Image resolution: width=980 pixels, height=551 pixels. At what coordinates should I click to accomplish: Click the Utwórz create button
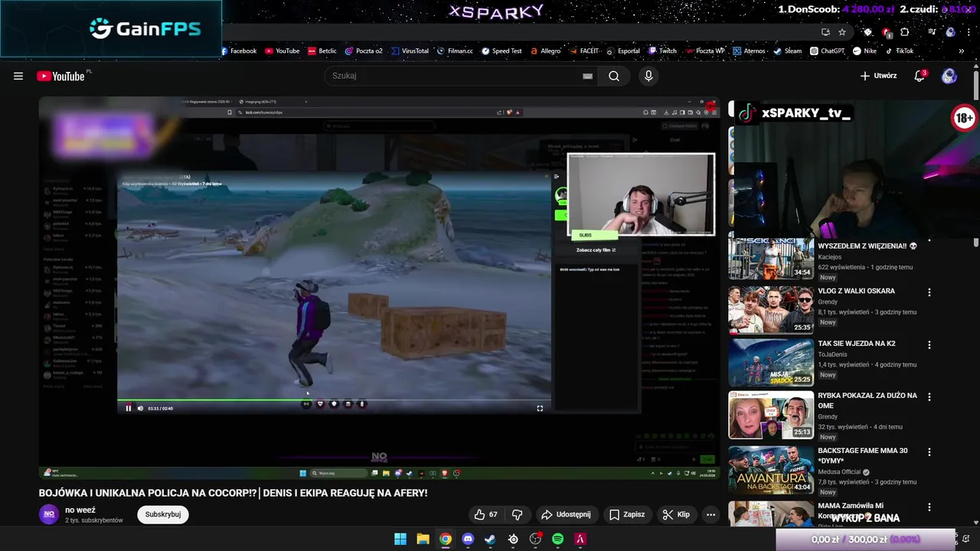878,76
